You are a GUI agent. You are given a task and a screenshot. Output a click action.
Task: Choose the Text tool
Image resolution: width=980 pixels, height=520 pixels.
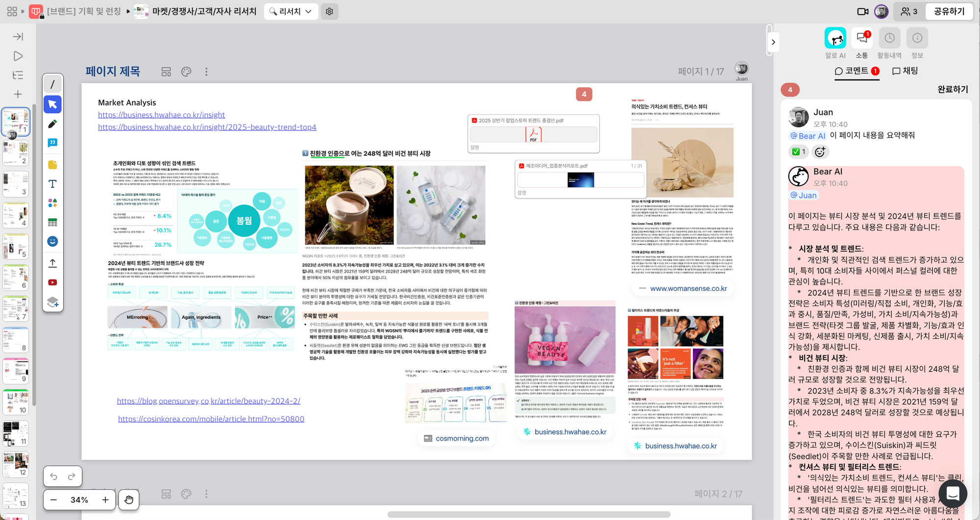pyautogui.click(x=52, y=184)
